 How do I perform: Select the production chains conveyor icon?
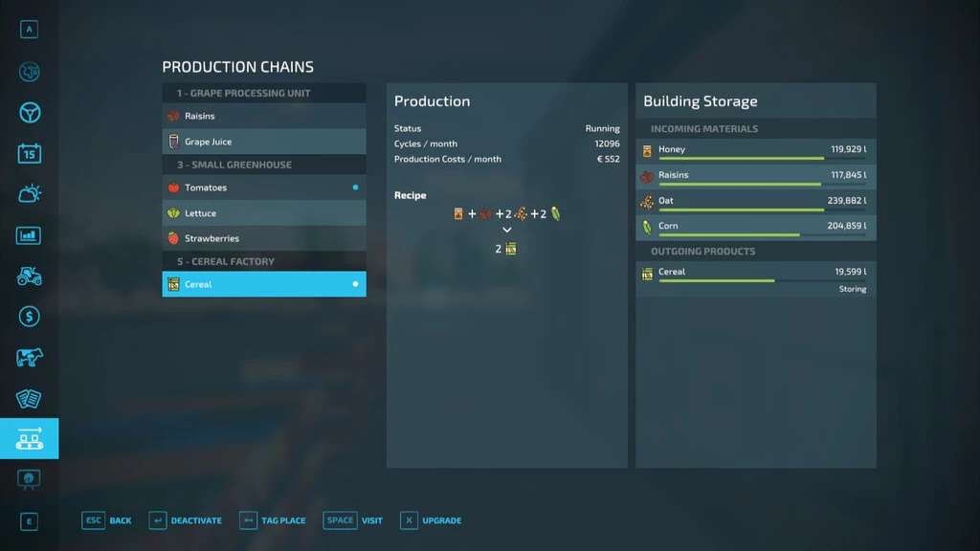pyautogui.click(x=29, y=439)
